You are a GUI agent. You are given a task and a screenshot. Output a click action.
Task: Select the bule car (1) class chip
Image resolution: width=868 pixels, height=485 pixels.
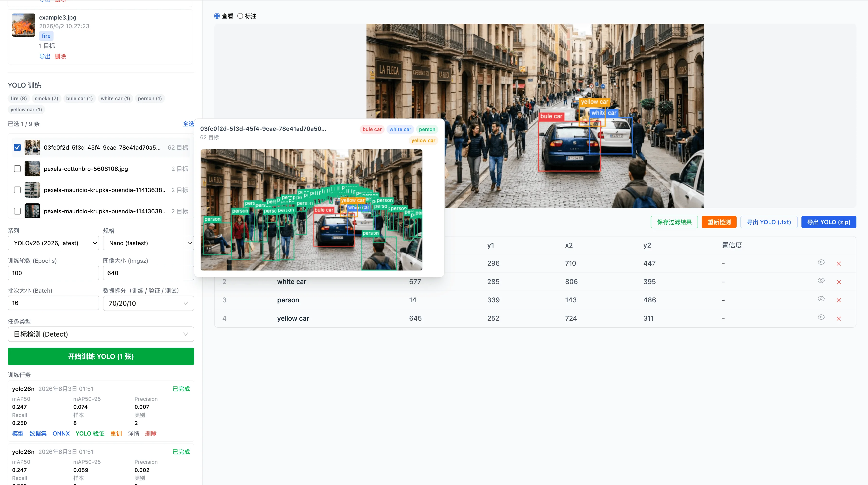(79, 98)
